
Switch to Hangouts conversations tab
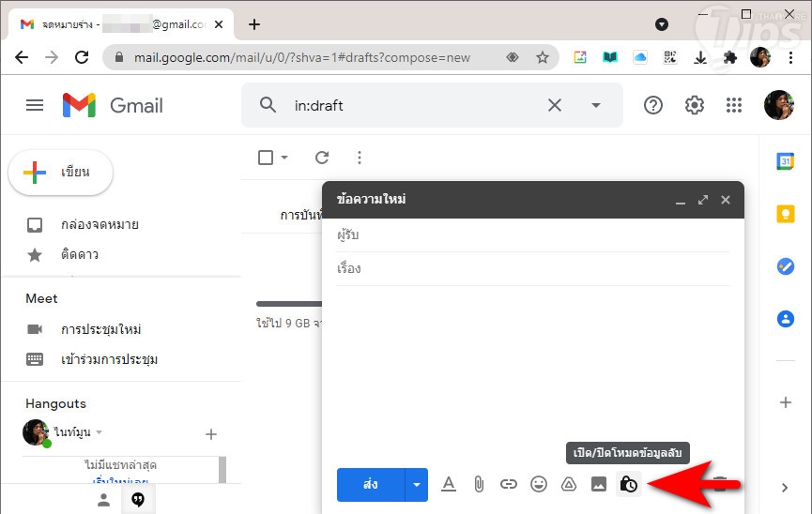click(x=138, y=500)
